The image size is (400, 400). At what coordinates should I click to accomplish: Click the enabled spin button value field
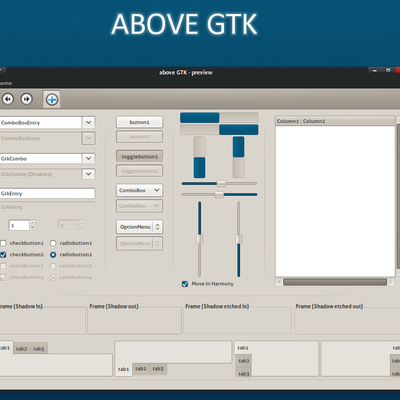[x=19, y=225]
